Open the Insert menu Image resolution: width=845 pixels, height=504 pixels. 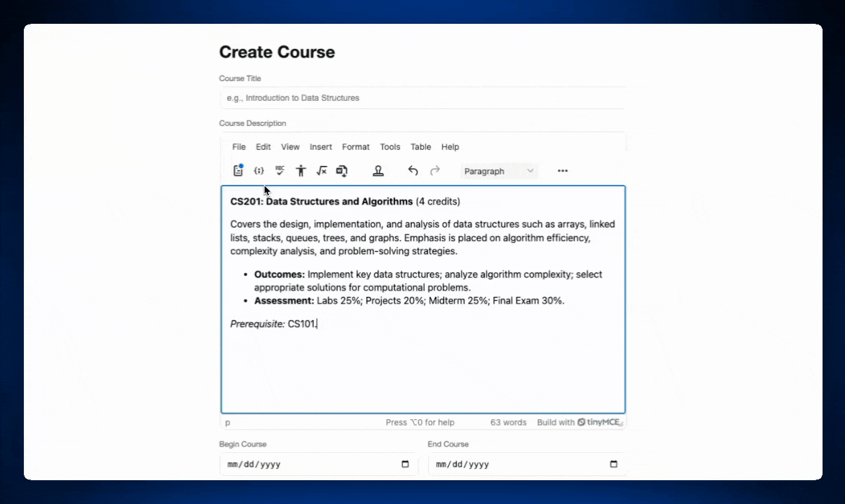(320, 147)
